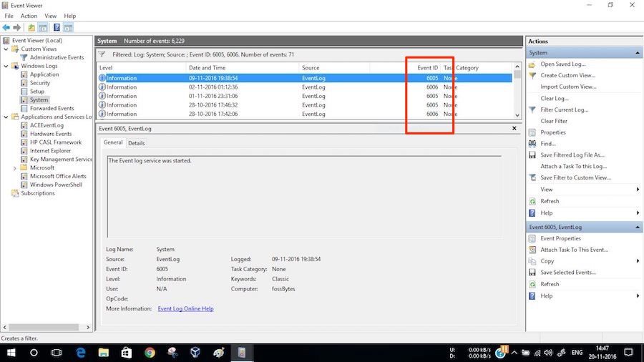Click Create Custom View funnel icon
Screen dimensions: 644x362
pyautogui.click(x=532, y=76)
